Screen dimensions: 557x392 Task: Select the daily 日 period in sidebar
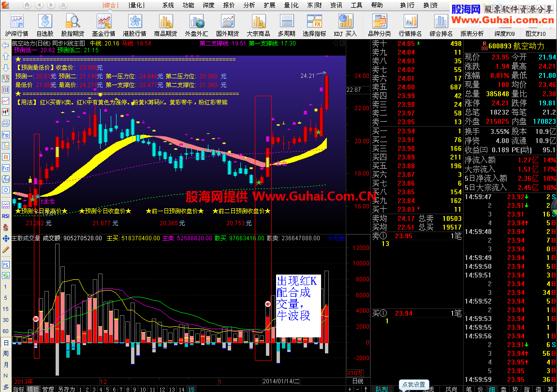[6, 343]
